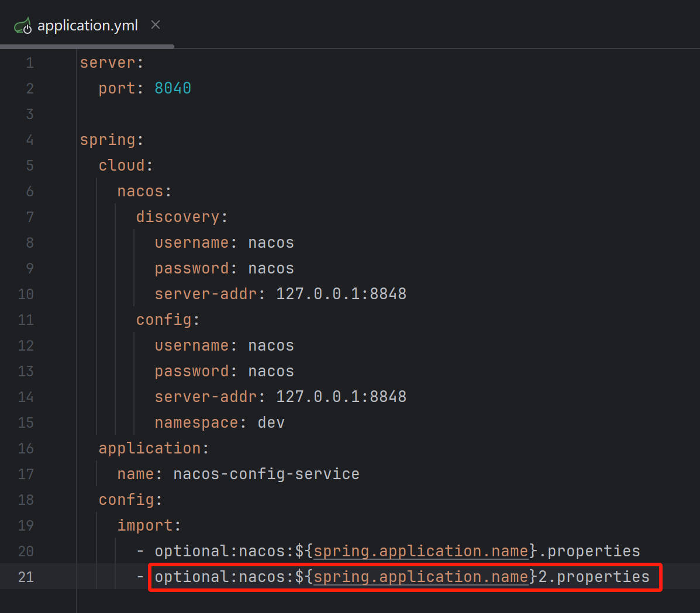Click the 'server:' key on line 1
Viewport: 700px width, 613px height.
point(112,63)
